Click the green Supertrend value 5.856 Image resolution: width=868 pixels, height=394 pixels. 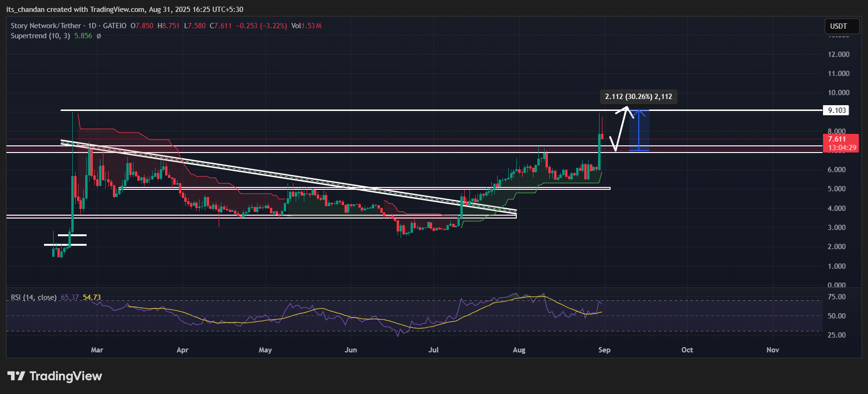pyautogui.click(x=83, y=36)
